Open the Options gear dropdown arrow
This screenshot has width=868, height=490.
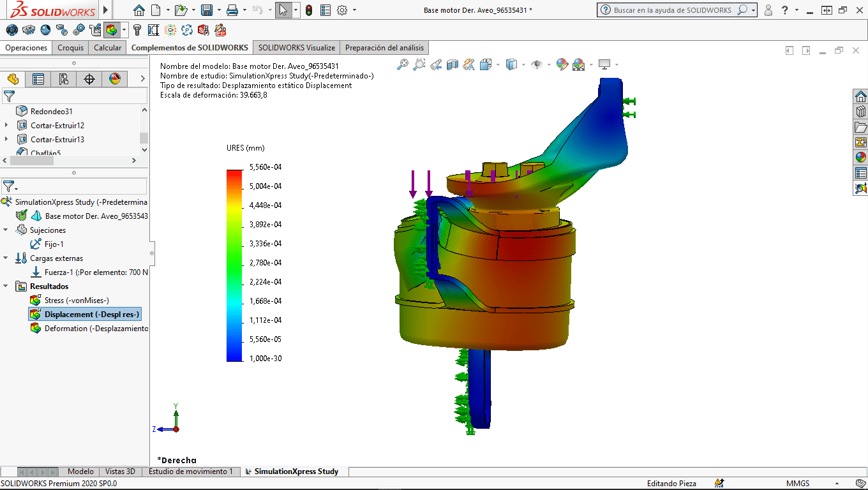tap(355, 10)
